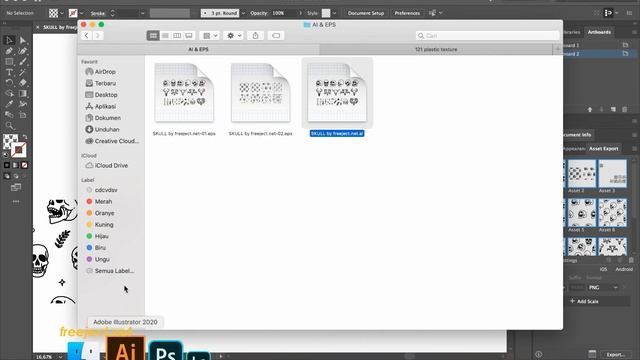Select the Artboard tool
Viewport: 640px width, 360px height.
pyautogui.click(x=23, y=115)
